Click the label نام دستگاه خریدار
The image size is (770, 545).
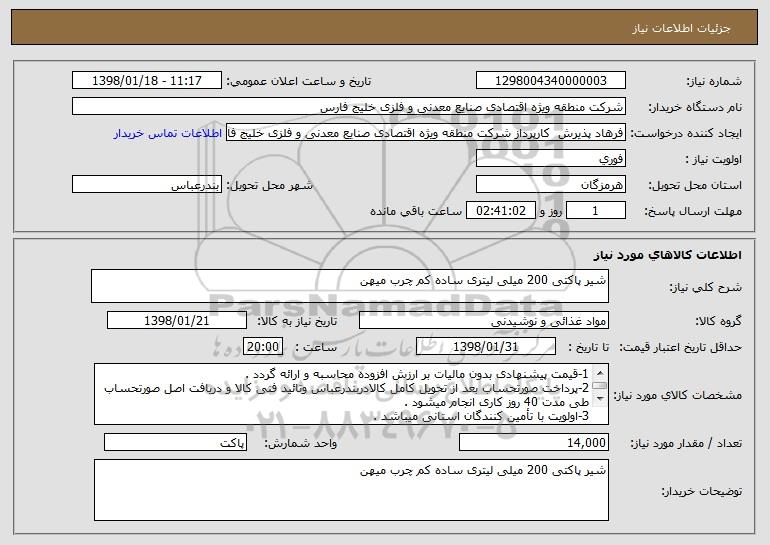tap(695, 108)
